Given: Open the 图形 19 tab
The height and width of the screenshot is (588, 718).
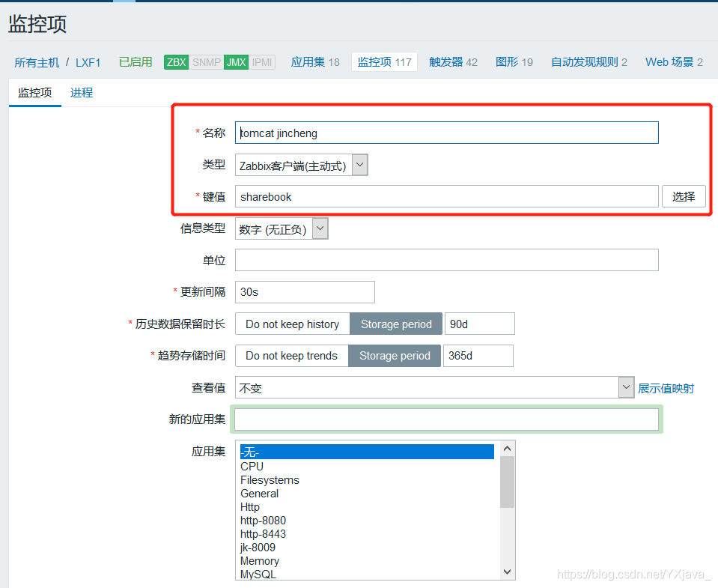Looking at the screenshot, I should [514, 62].
